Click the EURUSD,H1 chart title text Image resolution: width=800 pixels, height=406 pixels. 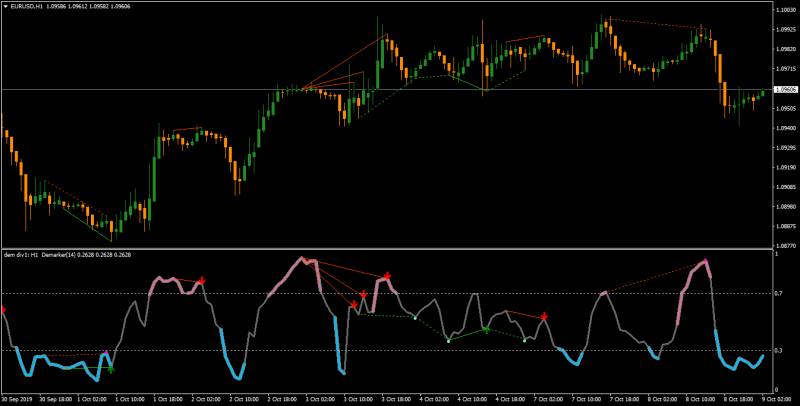[26, 6]
